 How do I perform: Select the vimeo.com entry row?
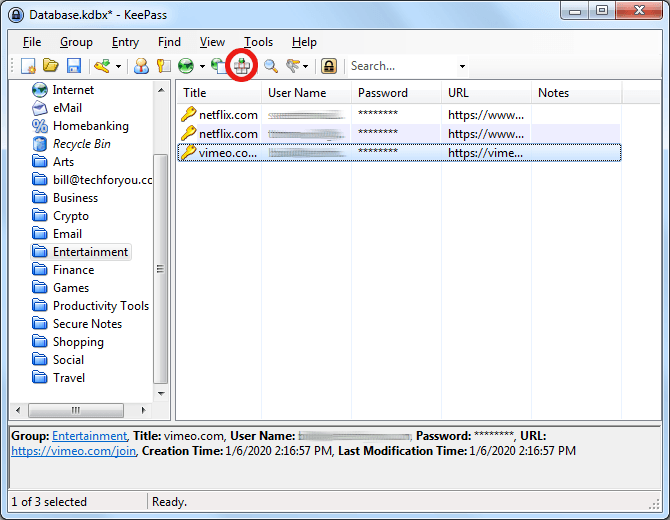tap(399, 153)
